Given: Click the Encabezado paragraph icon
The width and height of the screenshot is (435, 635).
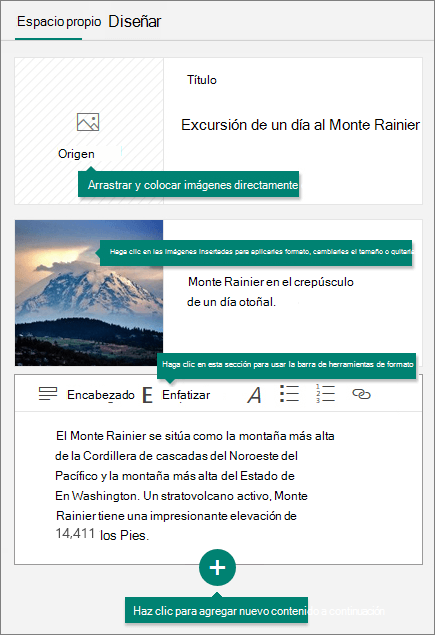Looking at the screenshot, I should (x=48, y=394).
